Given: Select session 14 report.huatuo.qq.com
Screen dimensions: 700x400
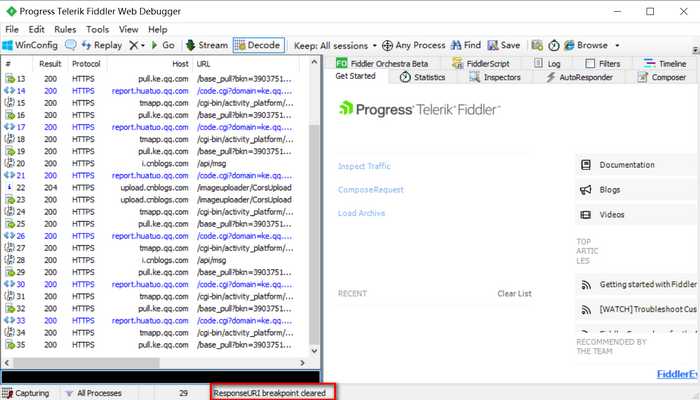Looking at the screenshot, I should (154, 91).
